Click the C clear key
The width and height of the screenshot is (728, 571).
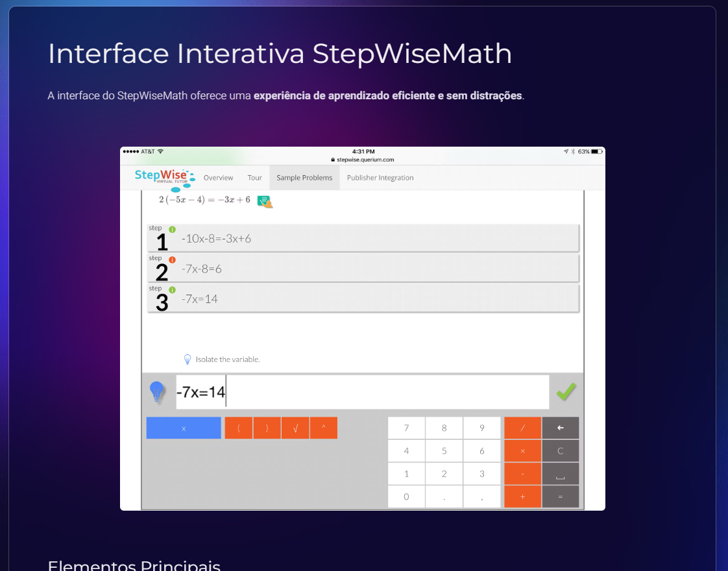(x=561, y=451)
